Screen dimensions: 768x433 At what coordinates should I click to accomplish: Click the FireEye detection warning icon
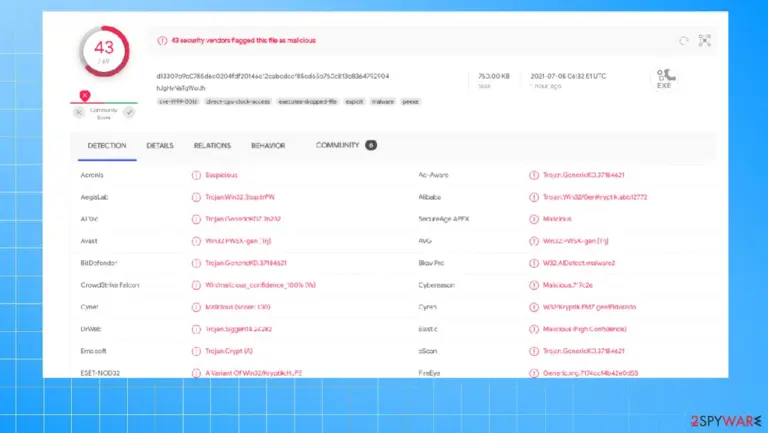(534, 373)
